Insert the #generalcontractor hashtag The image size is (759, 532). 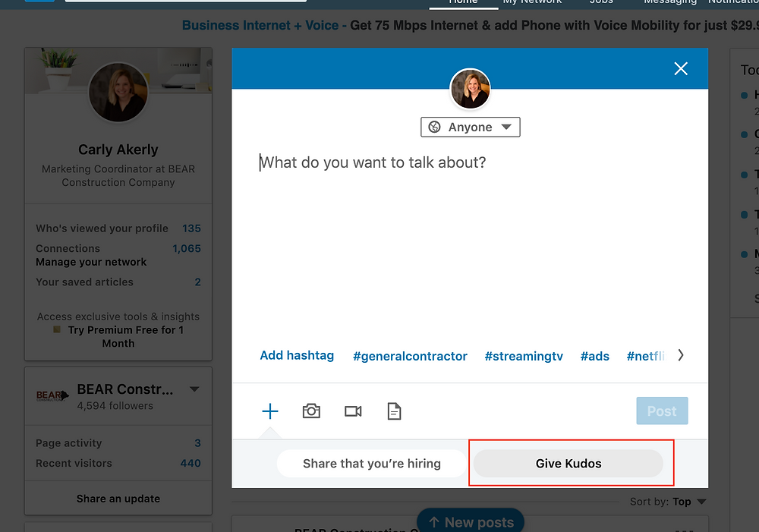410,356
